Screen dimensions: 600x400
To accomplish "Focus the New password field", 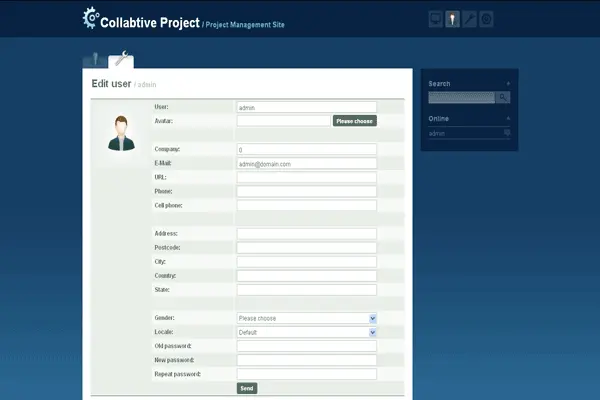I will 306,360.
